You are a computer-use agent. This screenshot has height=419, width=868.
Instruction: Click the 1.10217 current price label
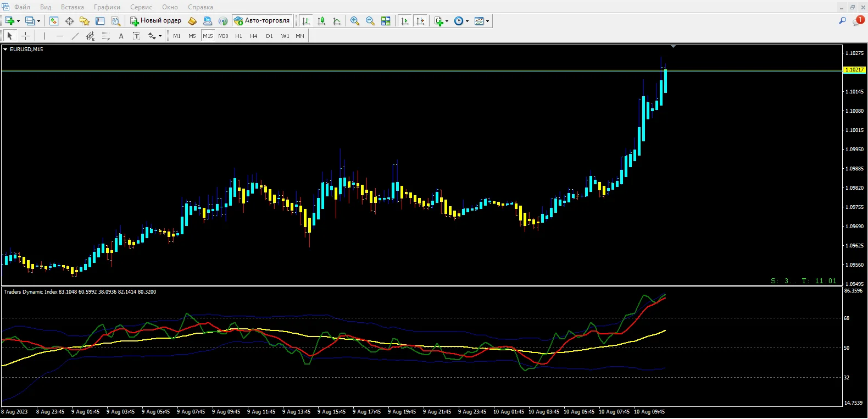(x=854, y=70)
